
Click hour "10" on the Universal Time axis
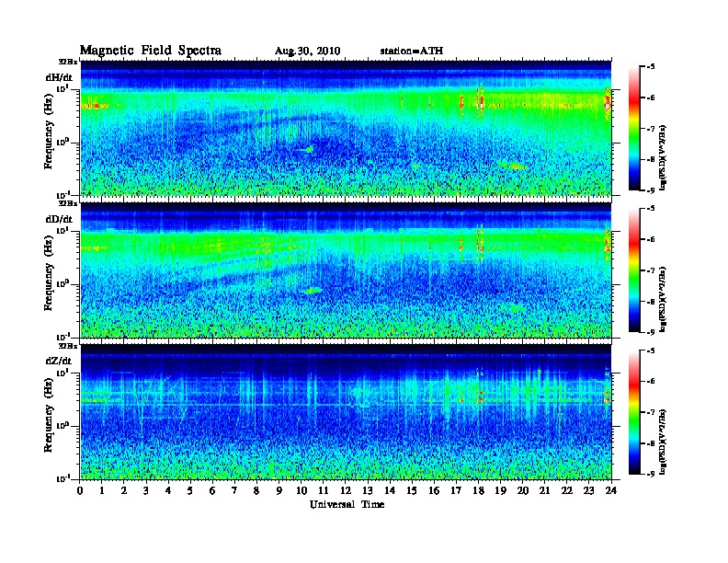(301, 490)
